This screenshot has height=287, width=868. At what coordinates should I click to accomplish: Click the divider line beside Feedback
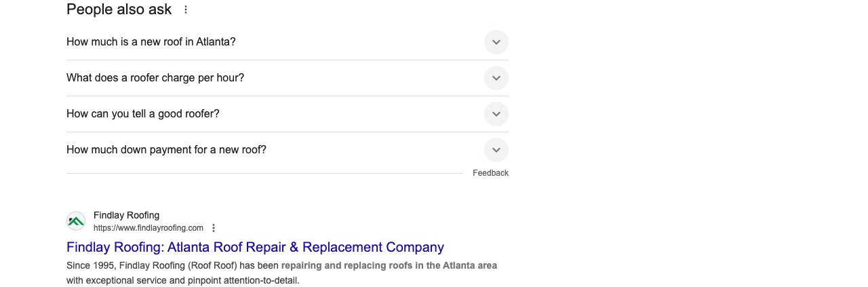[x=264, y=173]
